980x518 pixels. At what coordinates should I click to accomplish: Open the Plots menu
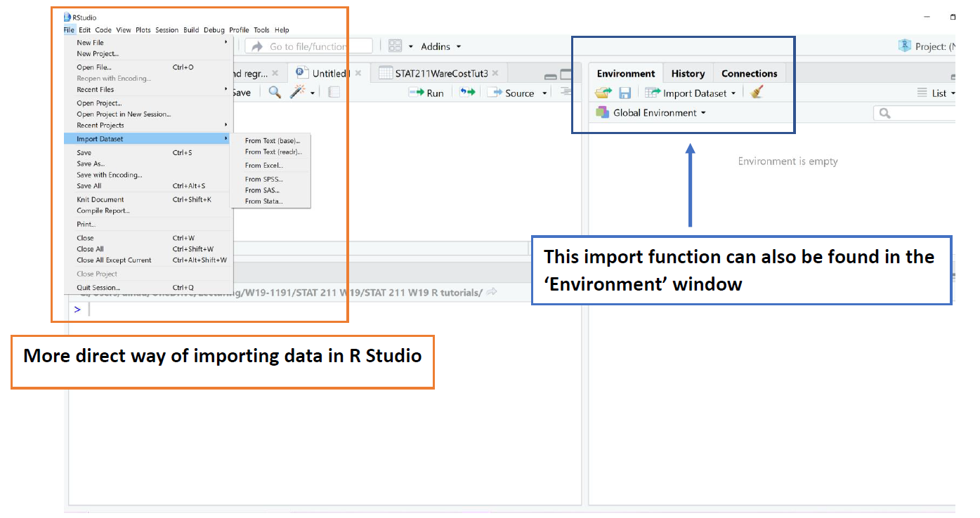(x=143, y=30)
